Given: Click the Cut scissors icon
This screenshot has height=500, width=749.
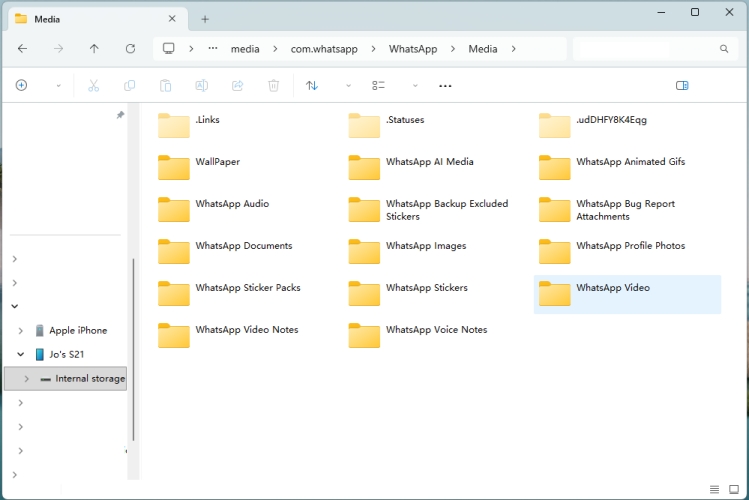Looking at the screenshot, I should coord(94,86).
